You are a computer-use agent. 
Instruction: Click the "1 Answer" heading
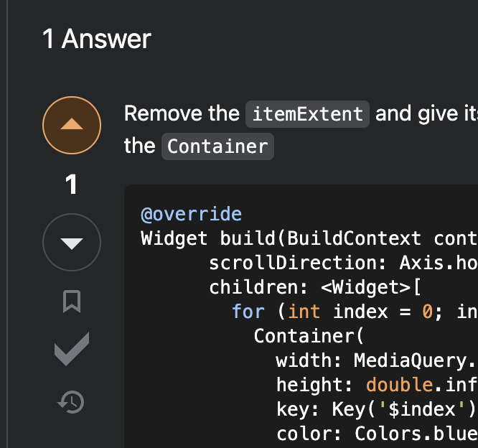point(97,39)
